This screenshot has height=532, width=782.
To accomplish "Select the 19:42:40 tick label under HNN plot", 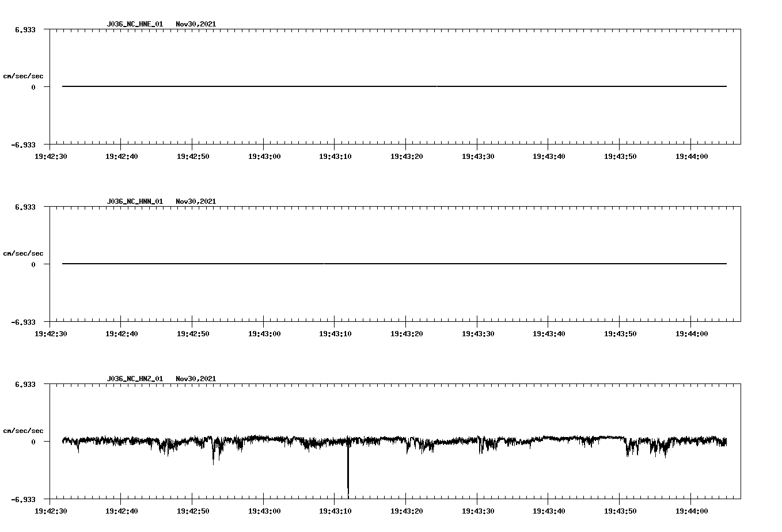I will click(122, 333).
